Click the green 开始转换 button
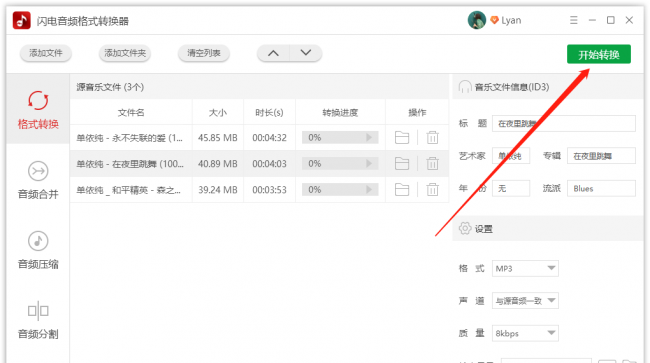 click(599, 54)
